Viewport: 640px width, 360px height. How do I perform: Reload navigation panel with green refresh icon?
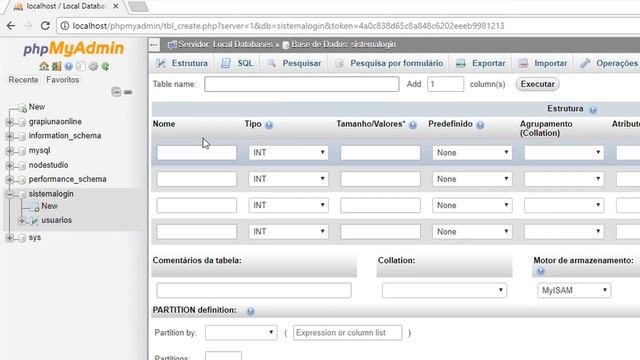click(105, 66)
